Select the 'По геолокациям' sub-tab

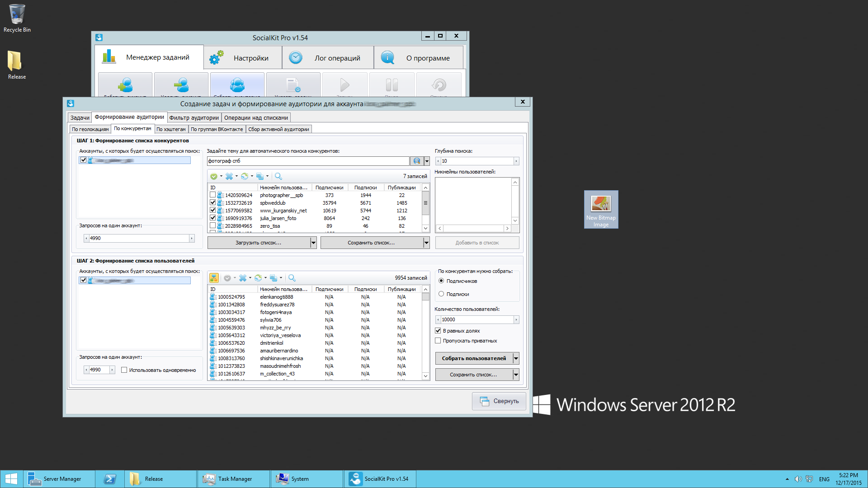(90, 129)
